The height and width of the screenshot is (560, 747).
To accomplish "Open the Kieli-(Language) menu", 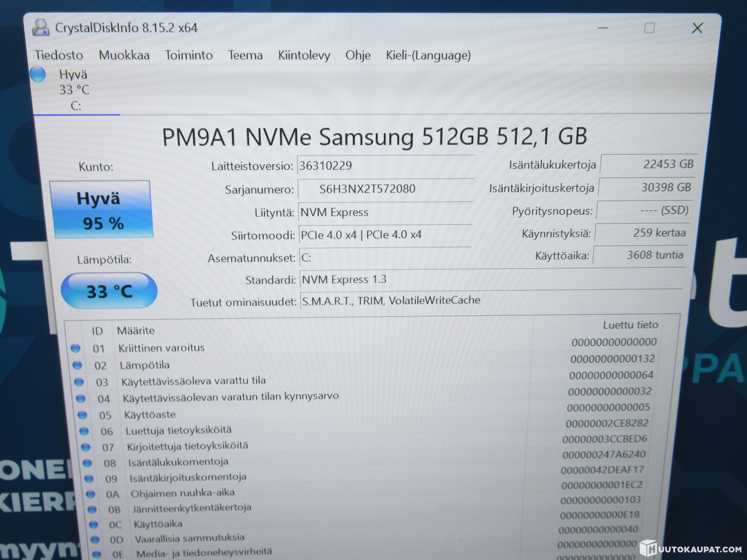I will click(428, 55).
